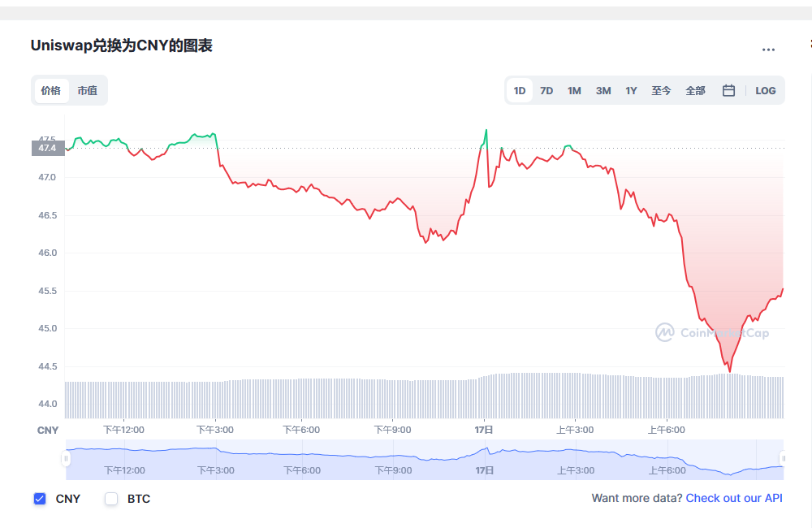
Task: Select the 至今 time range
Action: click(x=661, y=91)
